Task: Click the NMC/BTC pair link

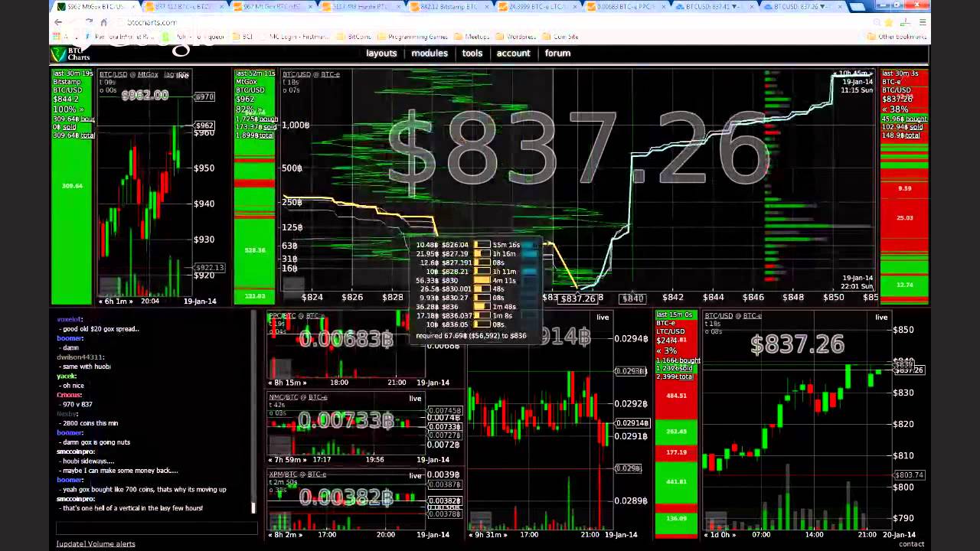Action: 283,397
